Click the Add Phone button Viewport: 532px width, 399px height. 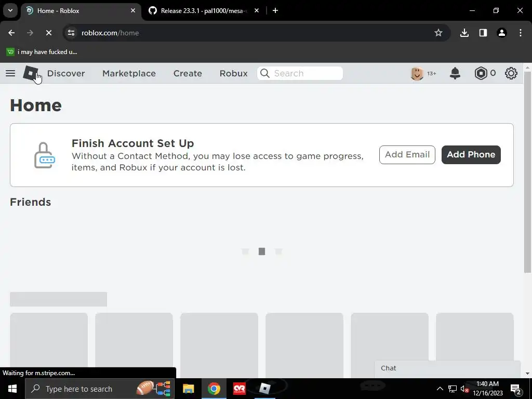click(471, 155)
